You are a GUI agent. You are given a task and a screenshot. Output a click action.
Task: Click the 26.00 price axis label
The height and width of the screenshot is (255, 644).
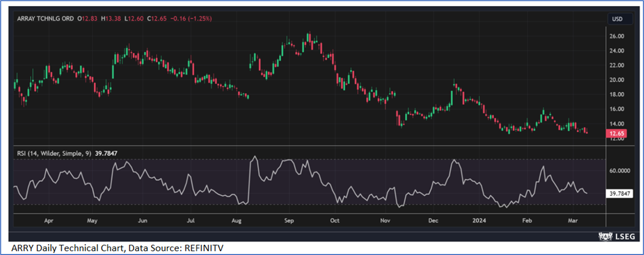pos(616,36)
